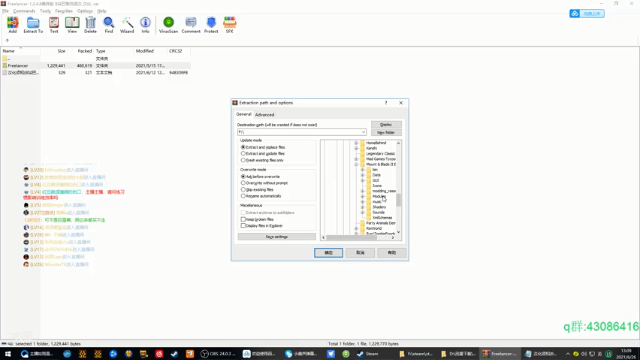Expand the Mad Games Tycoon node
The height and width of the screenshot is (360, 640).
tap(356, 159)
